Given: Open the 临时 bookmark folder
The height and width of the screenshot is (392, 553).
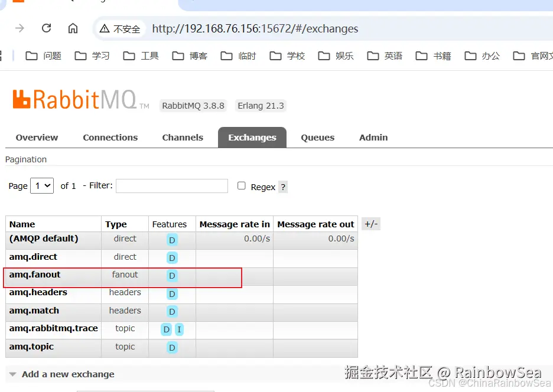Looking at the screenshot, I should [239, 55].
